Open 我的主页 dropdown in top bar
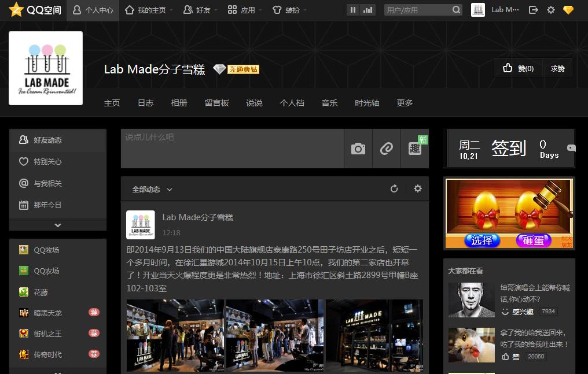 click(x=149, y=10)
